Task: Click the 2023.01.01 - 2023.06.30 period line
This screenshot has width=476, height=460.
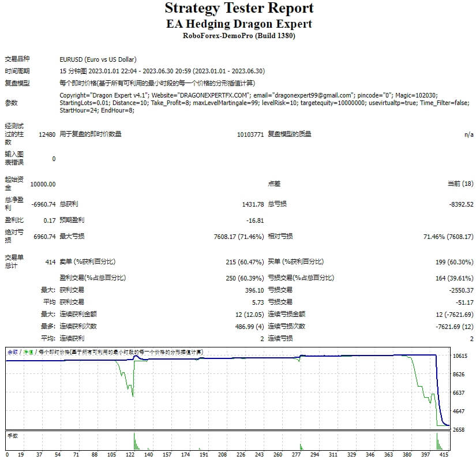Action: click(x=162, y=71)
